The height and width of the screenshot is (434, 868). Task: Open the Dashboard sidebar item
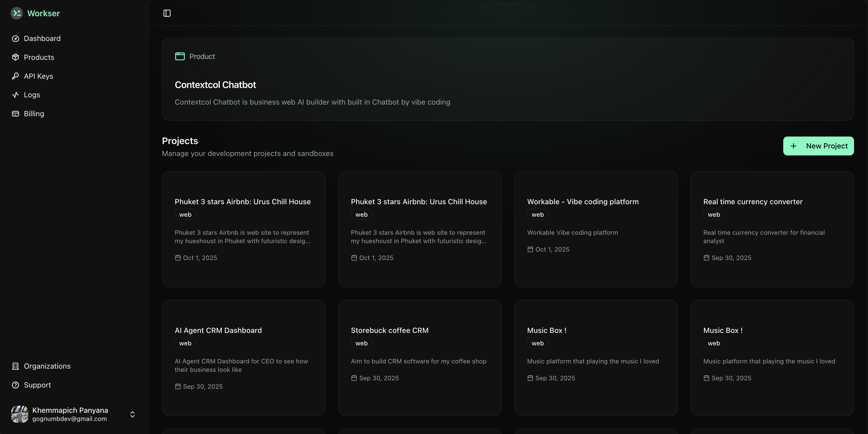click(x=42, y=38)
